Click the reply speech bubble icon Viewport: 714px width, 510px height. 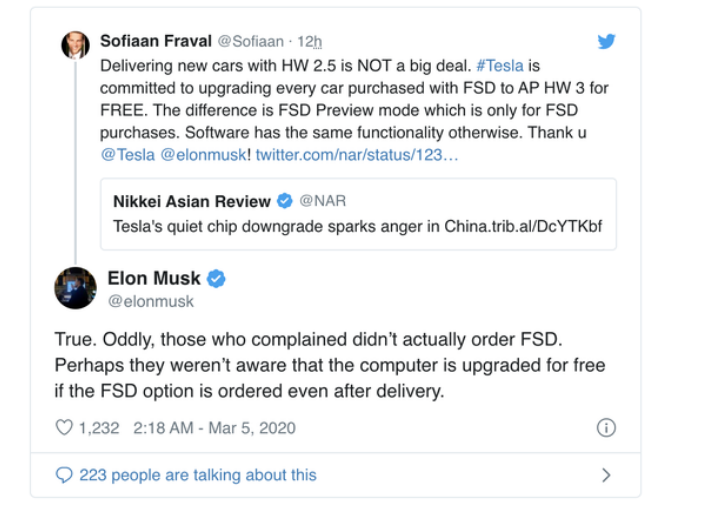(x=64, y=474)
